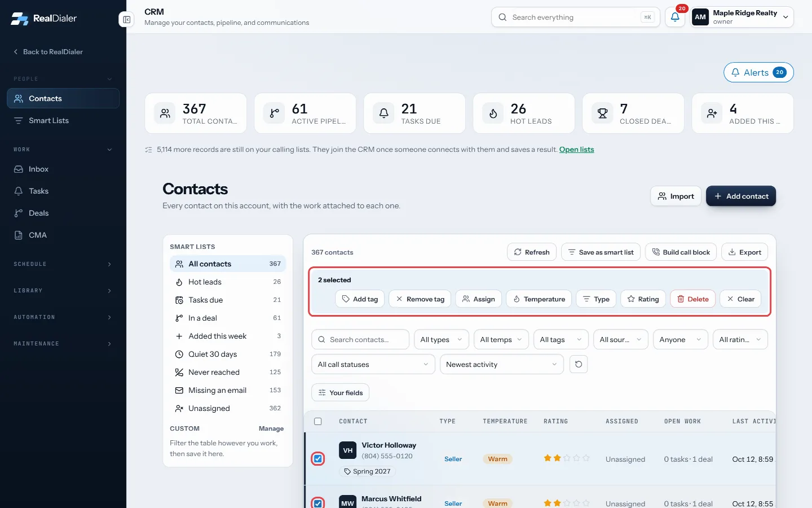
Task: Open notifications bell with 20 badge
Action: [x=675, y=17]
